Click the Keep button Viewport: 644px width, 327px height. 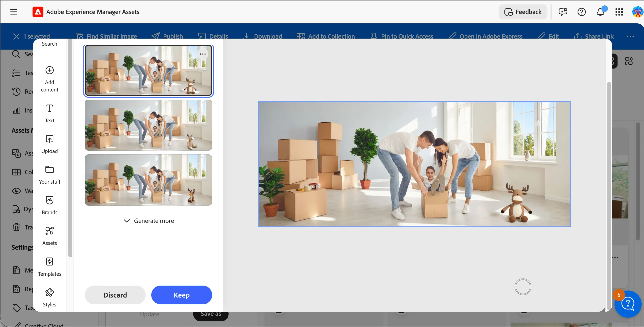click(182, 295)
